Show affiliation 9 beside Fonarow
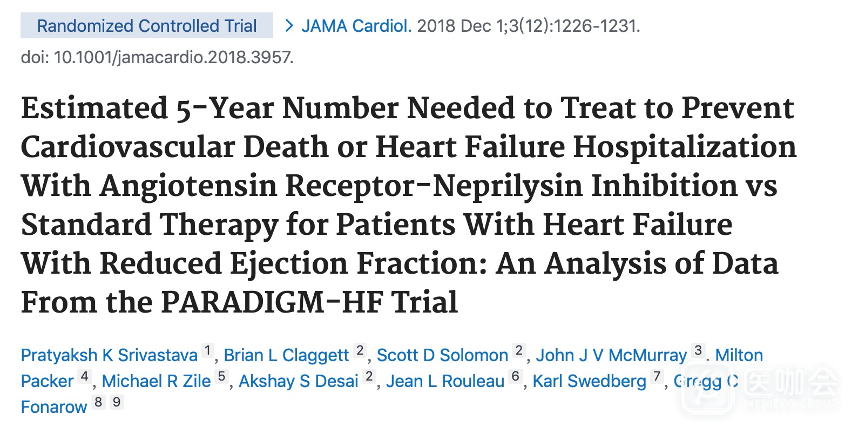Viewport: 866px width, 435px height. 116,403
